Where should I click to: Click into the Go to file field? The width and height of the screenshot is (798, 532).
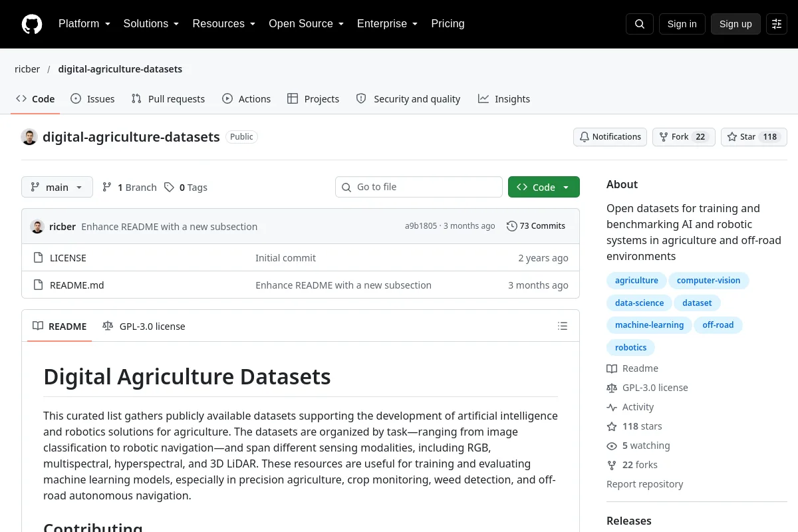click(419, 187)
